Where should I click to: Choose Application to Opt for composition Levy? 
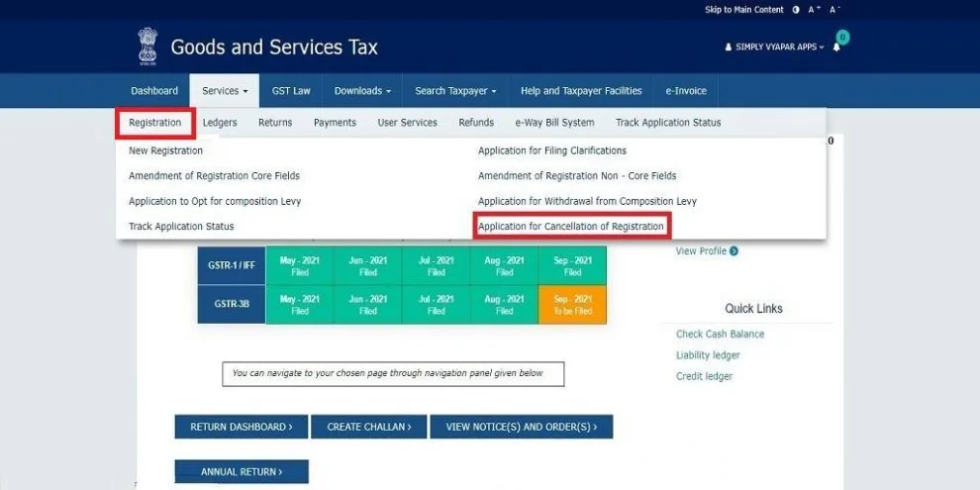pos(215,201)
